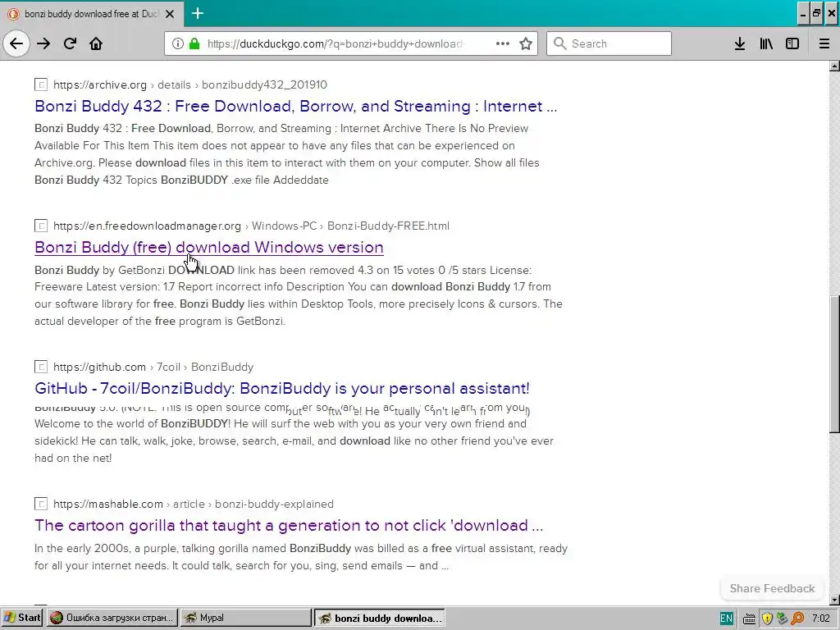Click the duckduckgo.com address bar URL
Viewport: 840px width, 630px height.
point(335,44)
